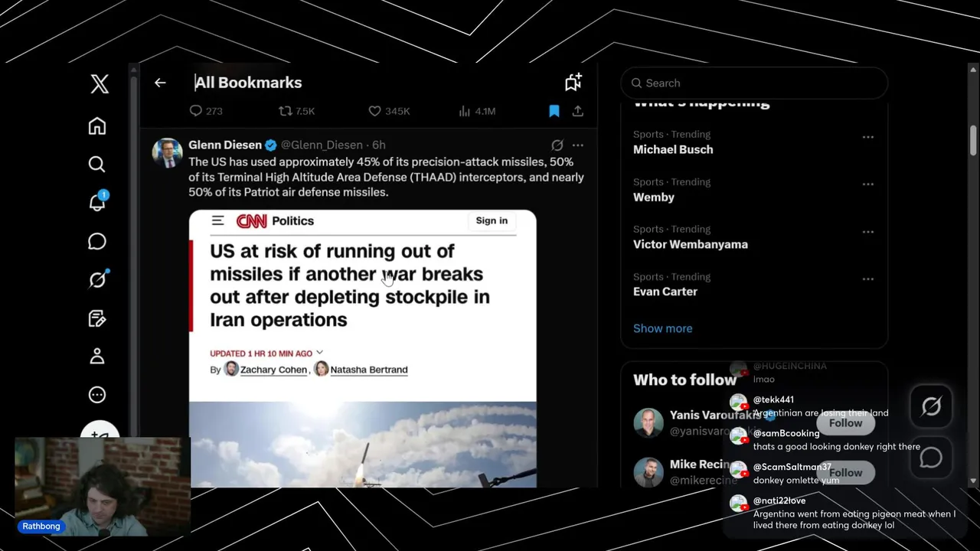Image resolution: width=980 pixels, height=551 pixels.
Task: Click the share post icon
Action: (x=578, y=111)
